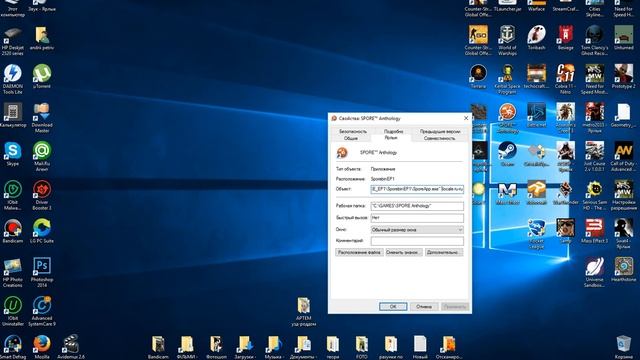Switch to the Ярлык tab
This screenshot has width=640, height=360.
(x=391, y=138)
